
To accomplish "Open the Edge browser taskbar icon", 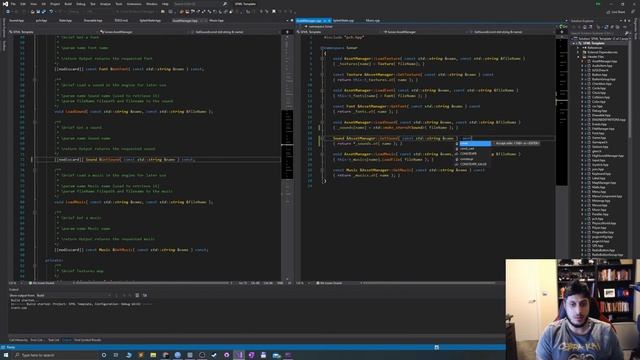I will click(x=128, y=356).
